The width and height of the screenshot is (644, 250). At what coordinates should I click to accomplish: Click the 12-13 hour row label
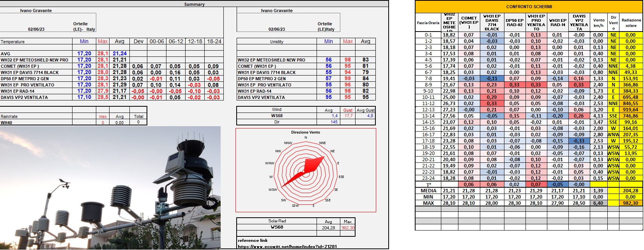[x=428, y=110]
